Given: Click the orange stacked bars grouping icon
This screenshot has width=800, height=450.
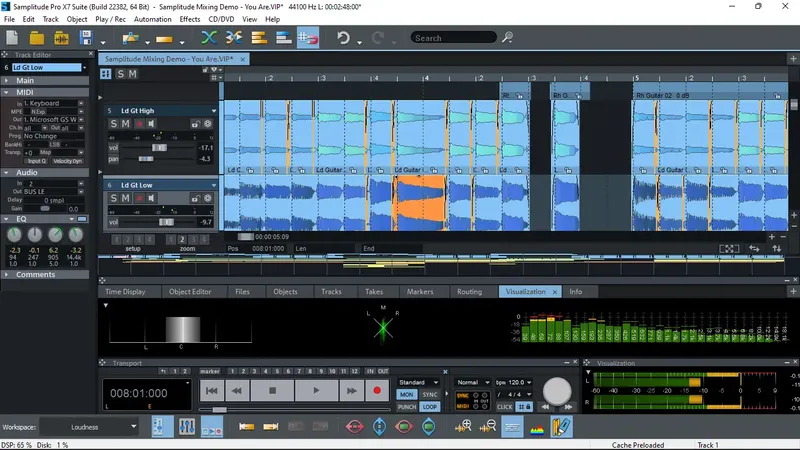Looking at the screenshot, I should point(259,38).
